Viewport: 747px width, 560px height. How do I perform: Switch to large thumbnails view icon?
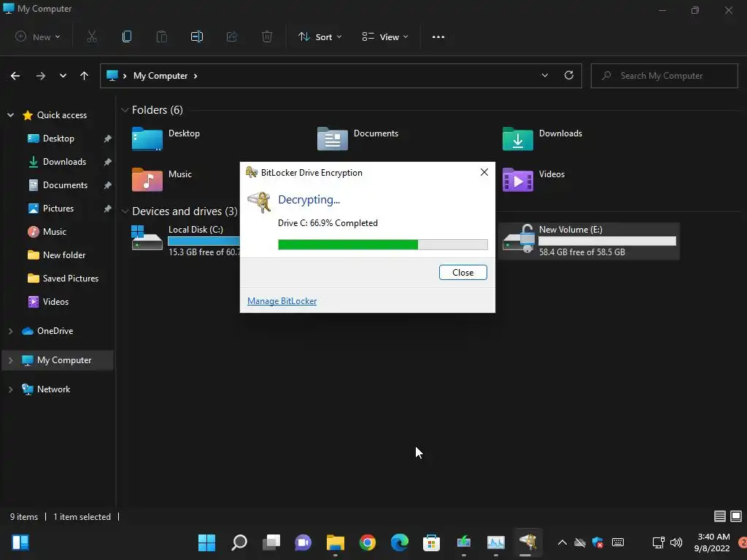click(x=736, y=516)
